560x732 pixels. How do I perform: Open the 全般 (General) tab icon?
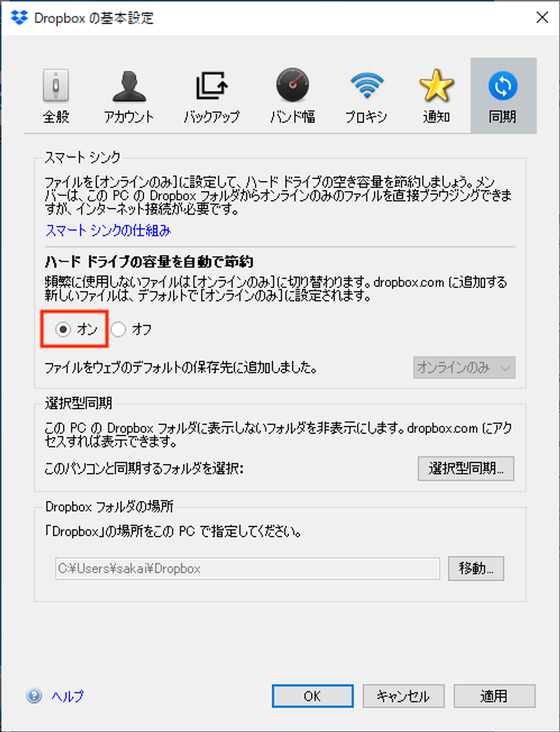[56, 85]
